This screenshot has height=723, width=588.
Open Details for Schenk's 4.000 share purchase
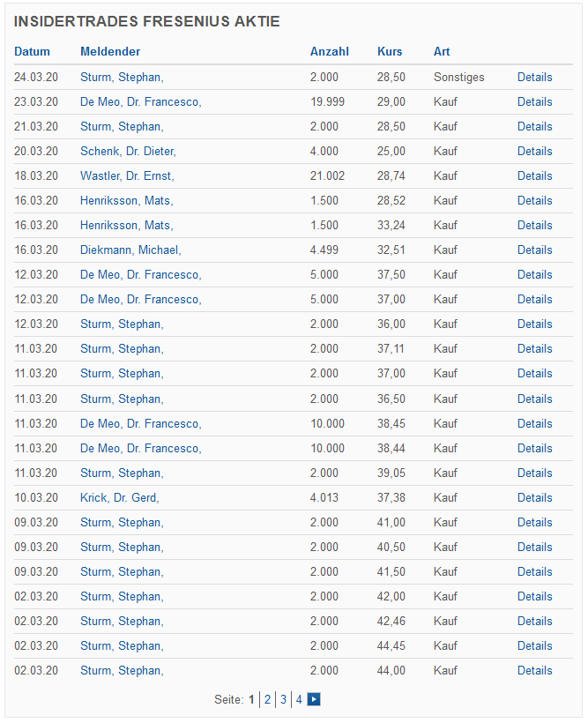pyautogui.click(x=534, y=151)
